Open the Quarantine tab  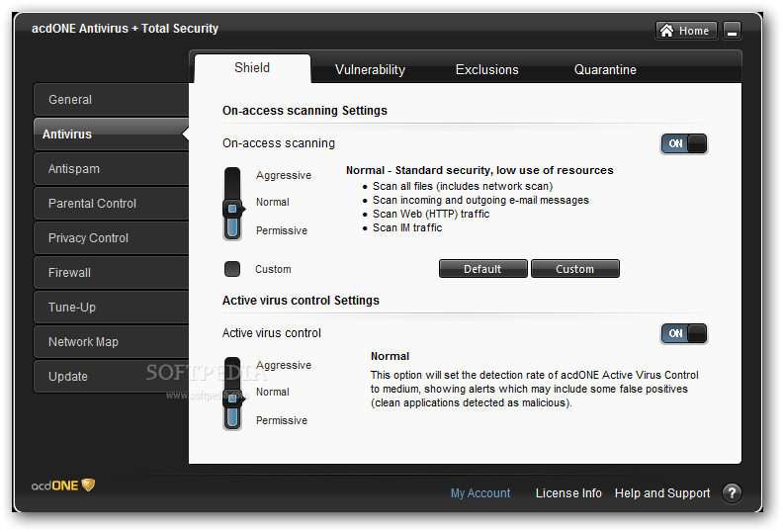point(605,69)
